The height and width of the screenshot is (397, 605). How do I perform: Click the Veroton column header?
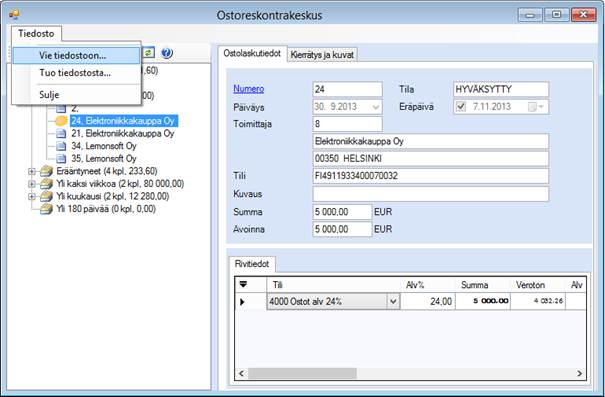[538, 285]
